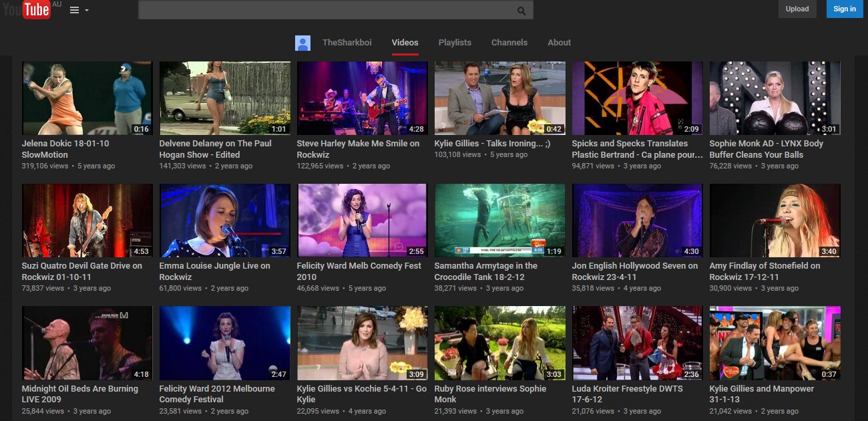Click the TheSharkboi channel avatar icon
This screenshot has width=868, height=421.
click(302, 43)
